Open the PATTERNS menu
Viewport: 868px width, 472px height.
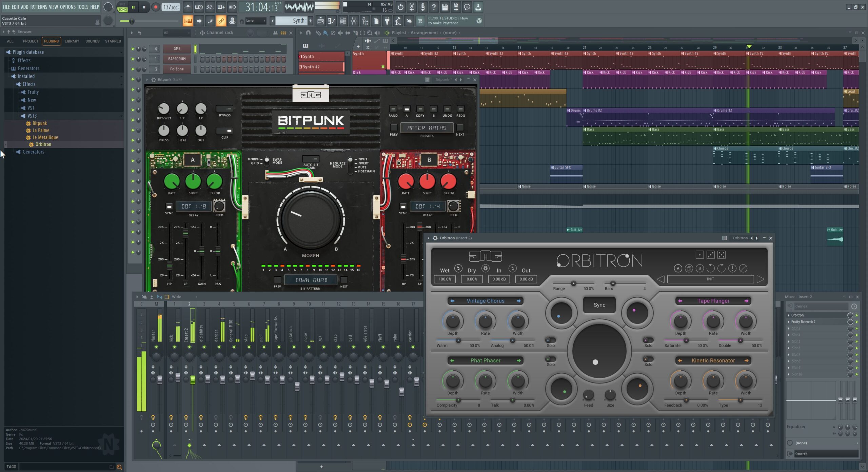coord(38,7)
